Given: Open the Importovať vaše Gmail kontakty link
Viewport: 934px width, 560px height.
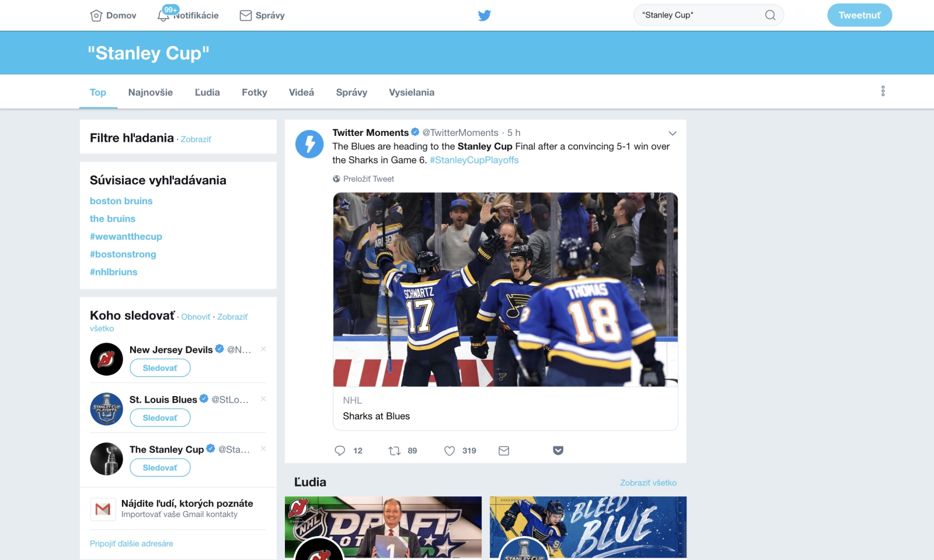Looking at the screenshot, I should [179, 514].
